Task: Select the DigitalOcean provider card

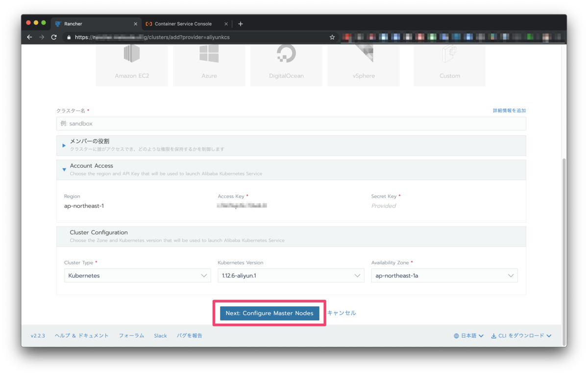Action: pyautogui.click(x=286, y=65)
